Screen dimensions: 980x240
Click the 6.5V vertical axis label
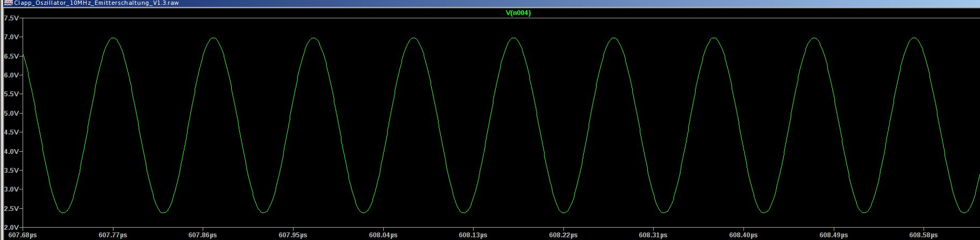(11, 56)
